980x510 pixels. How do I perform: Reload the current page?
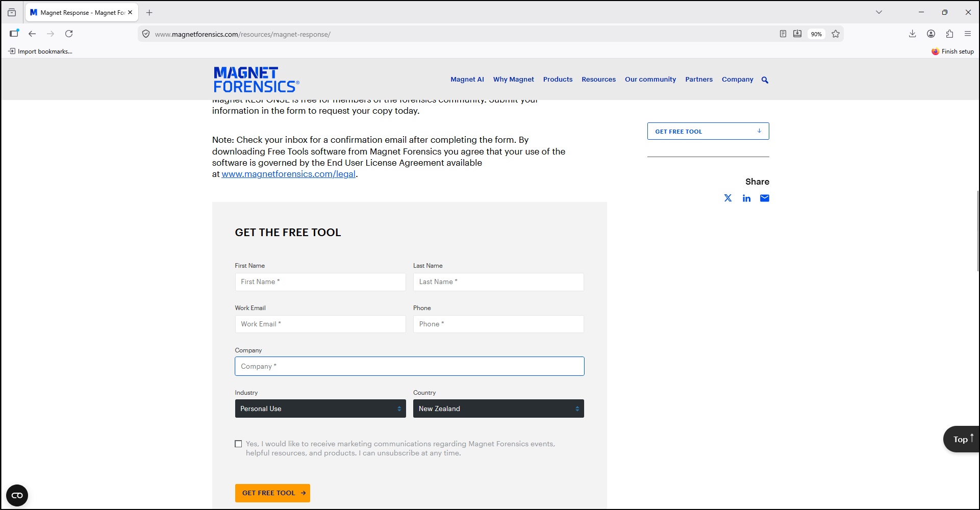69,34
